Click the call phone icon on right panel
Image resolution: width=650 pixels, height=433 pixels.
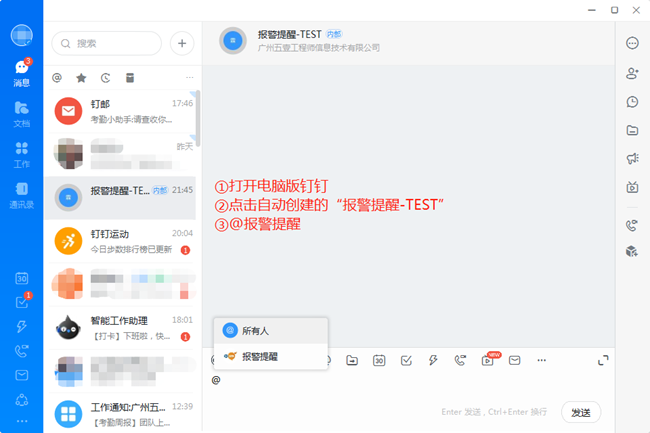(x=632, y=225)
